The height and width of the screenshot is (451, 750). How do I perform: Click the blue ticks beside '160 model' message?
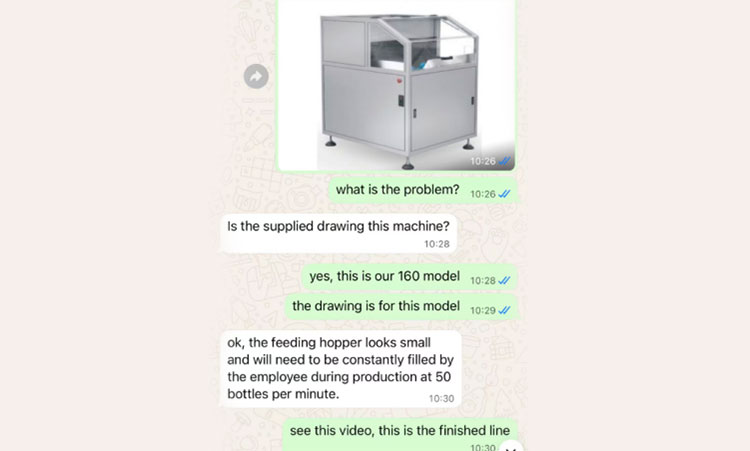coord(505,280)
